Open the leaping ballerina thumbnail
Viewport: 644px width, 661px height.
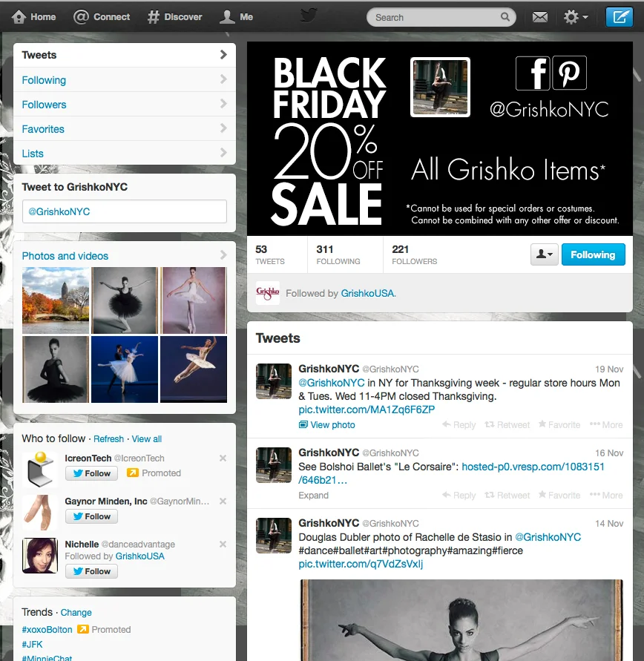coord(194,369)
